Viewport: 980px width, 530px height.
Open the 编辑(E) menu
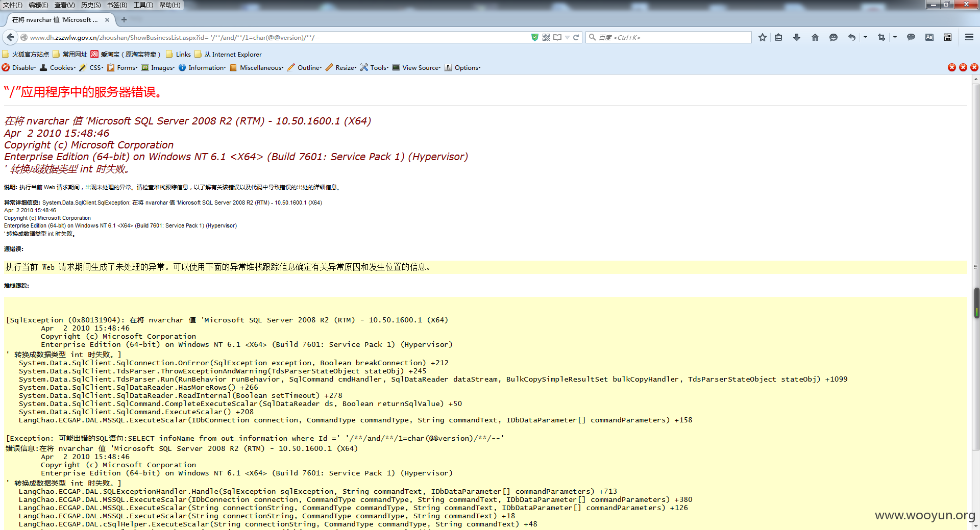[38, 5]
